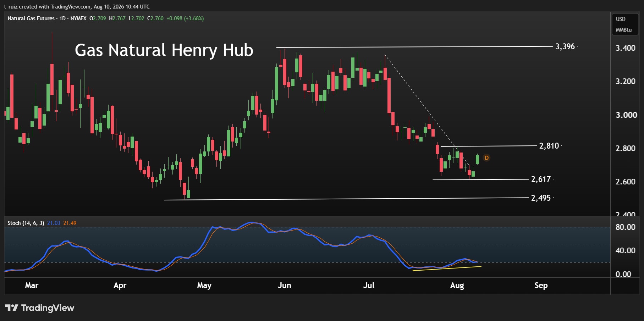Click the 2.600 price scale label
The image size is (644, 321).
coord(626,182)
